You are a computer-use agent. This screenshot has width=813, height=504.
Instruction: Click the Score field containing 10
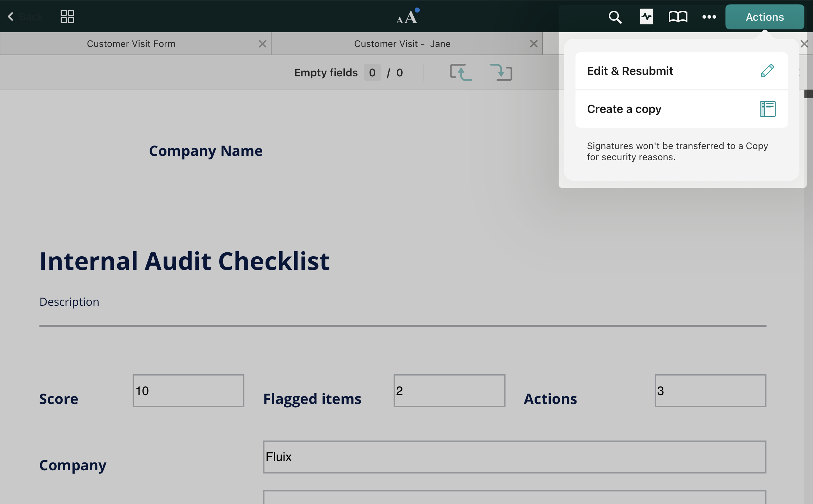tap(188, 391)
